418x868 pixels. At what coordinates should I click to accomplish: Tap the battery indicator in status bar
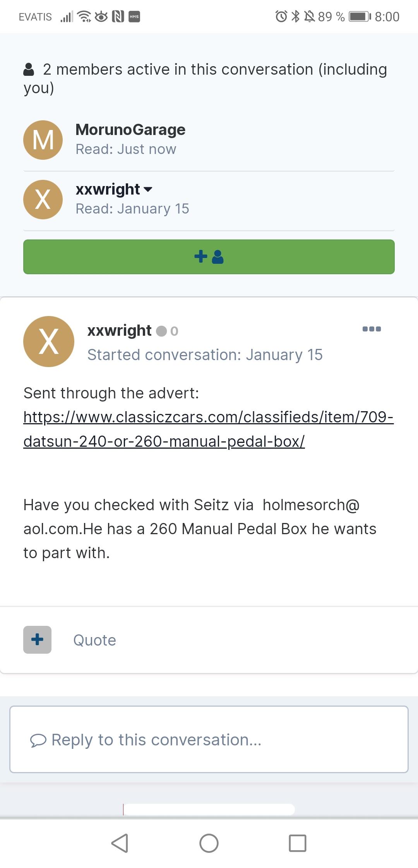point(360,17)
